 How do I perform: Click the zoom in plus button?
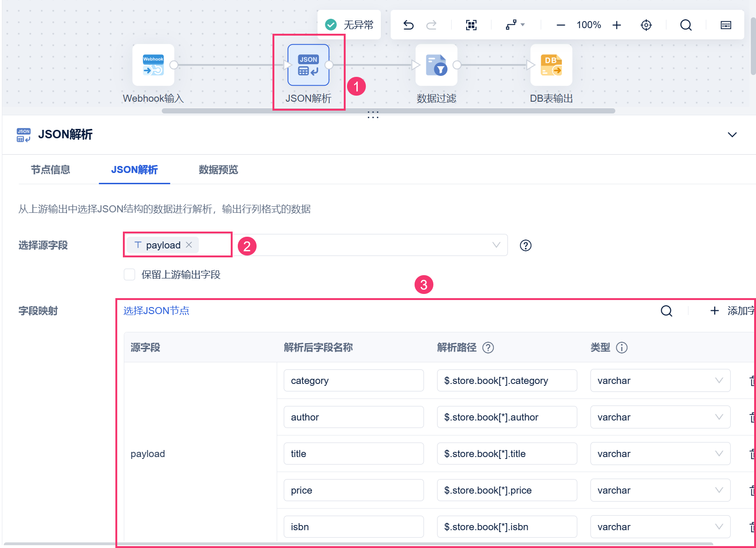tap(617, 25)
